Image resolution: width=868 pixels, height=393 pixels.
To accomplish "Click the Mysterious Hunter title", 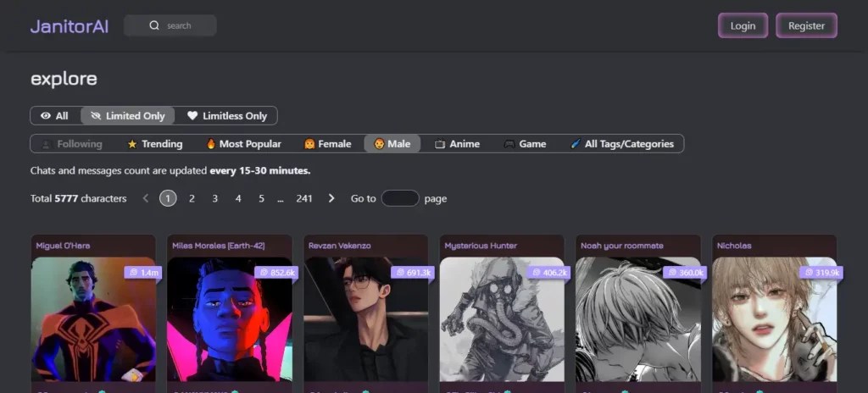I will (x=481, y=246).
